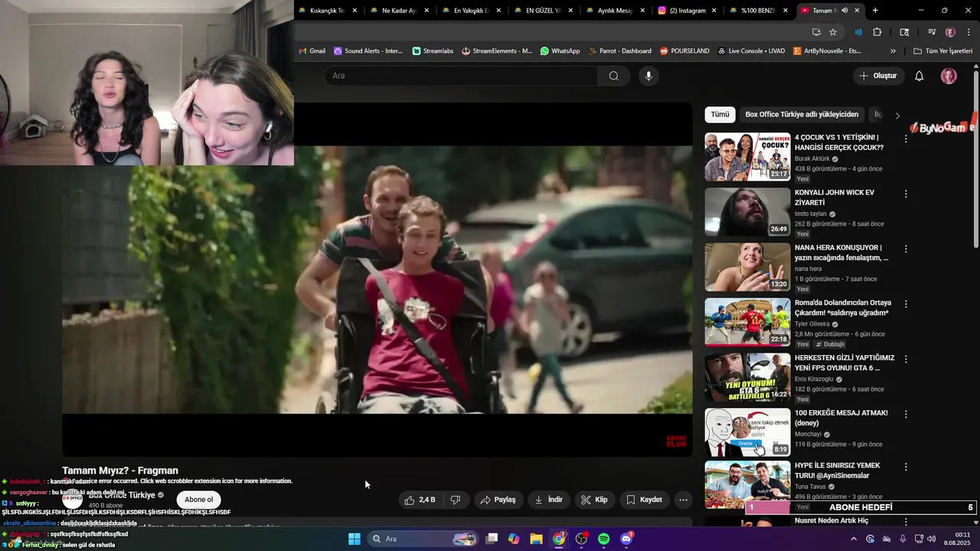980x551 pixels.
Task: Open Spotify from the taskbar
Action: point(603,539)
